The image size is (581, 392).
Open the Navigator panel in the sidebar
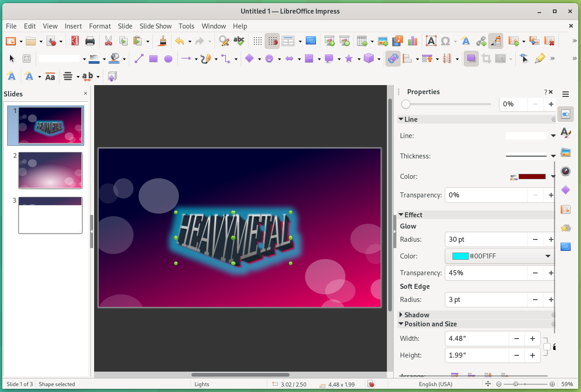point(566,171)
